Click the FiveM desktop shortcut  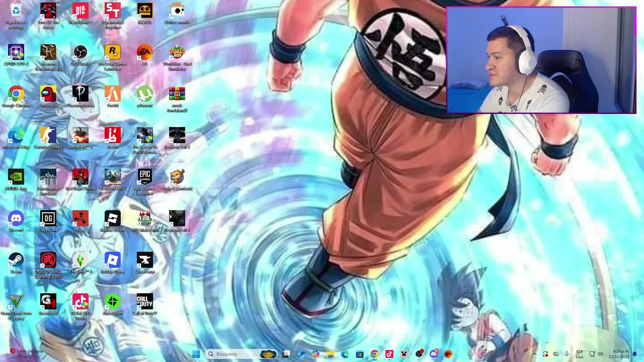[113, 97]
